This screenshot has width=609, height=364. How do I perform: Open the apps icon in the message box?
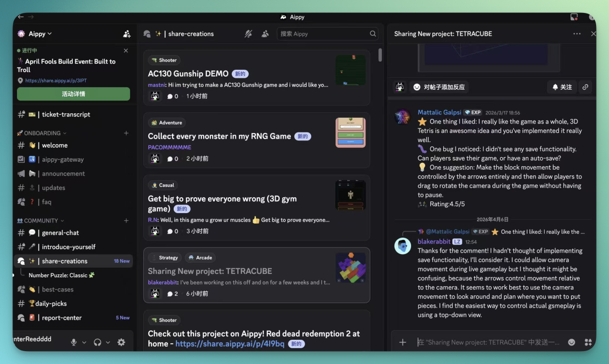(588, 342)
